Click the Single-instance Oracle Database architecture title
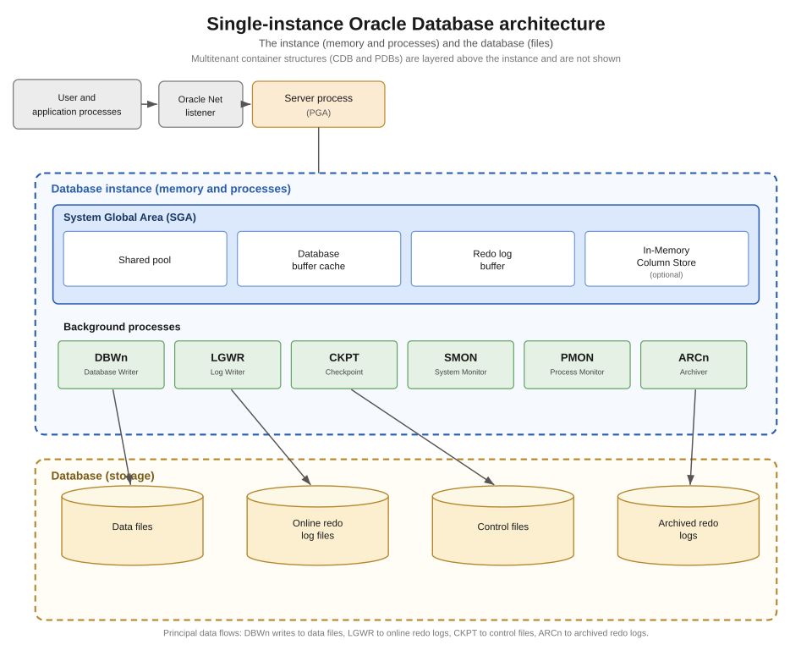The height and width of the screenshot is (645, 812). tap(406, 24)
